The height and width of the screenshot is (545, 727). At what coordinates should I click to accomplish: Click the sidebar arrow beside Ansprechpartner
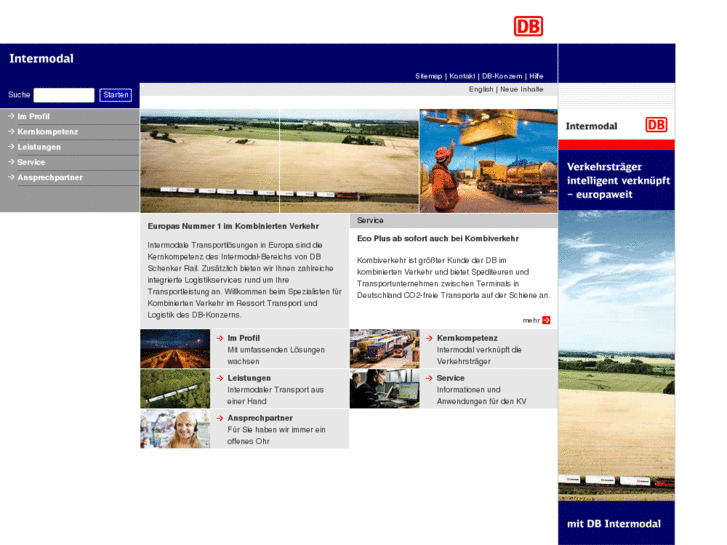11,177
